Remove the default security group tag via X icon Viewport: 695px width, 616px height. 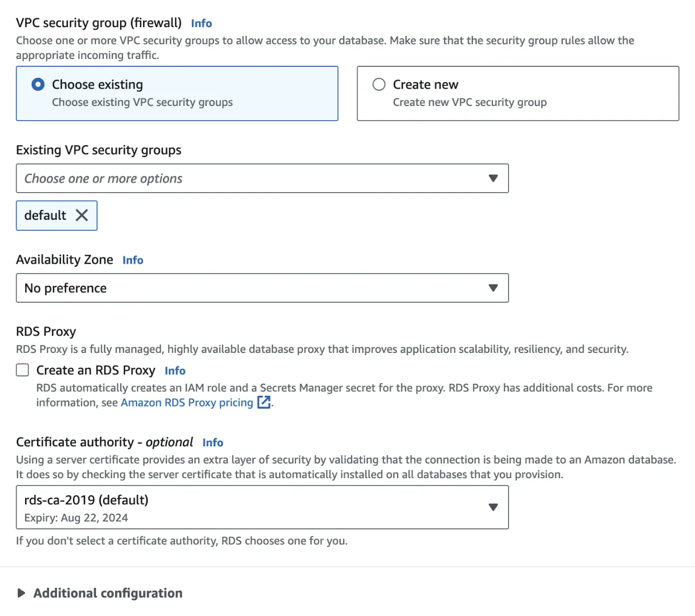tap(81, 215)
